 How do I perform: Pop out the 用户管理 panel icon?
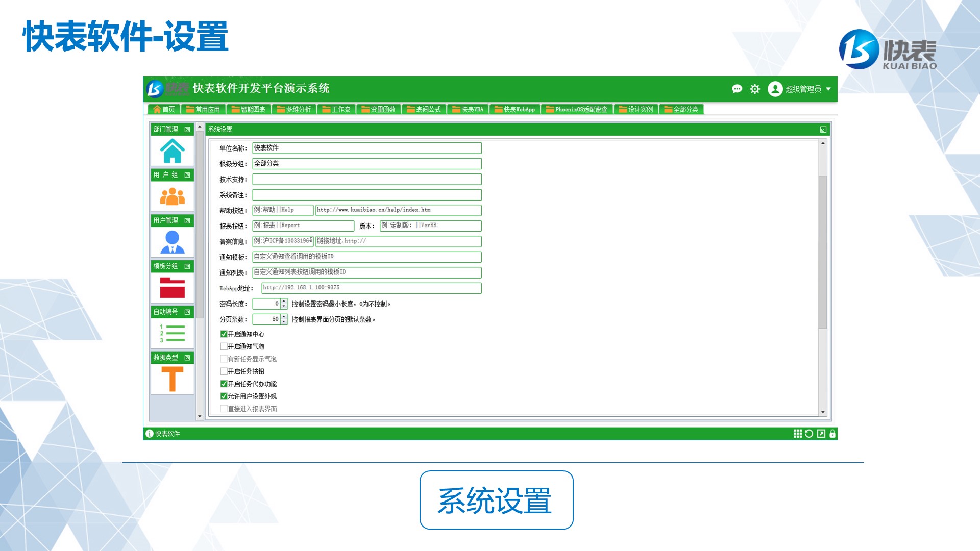point(187,221)
